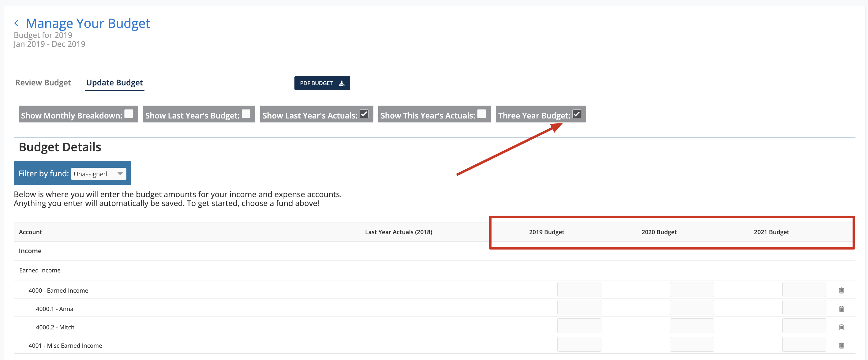Open the Filter by fund dropdown
This screenshot has height=360, width=868.
click(98, 174)
